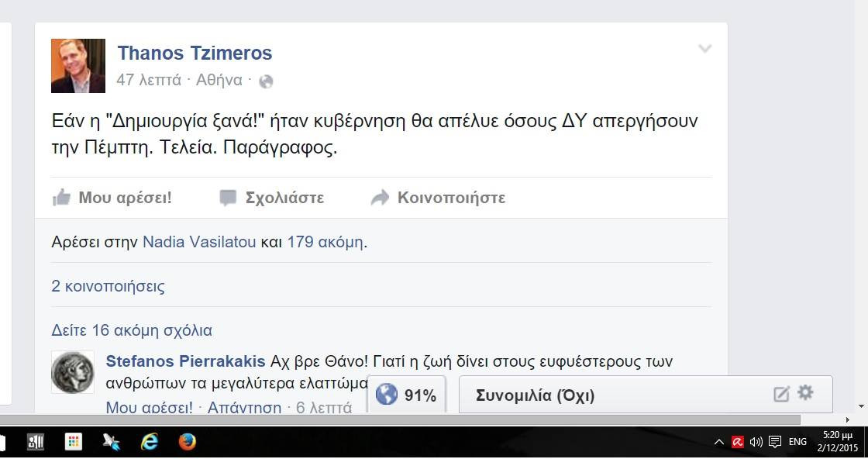Click the share arrow icon

[380, 197]
